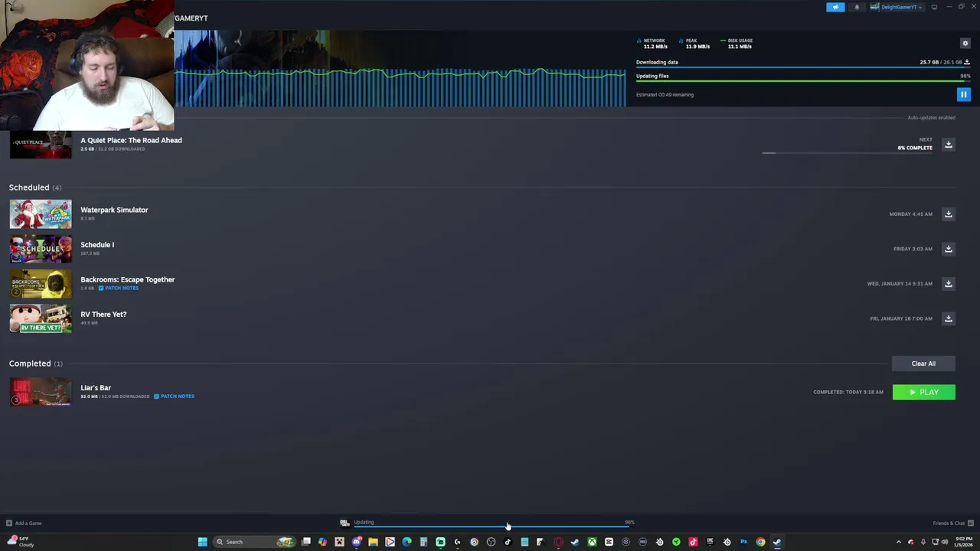Screen dimensions: 980x551
Task: Click Auto-updates enabled label
Action: (931, 118)
